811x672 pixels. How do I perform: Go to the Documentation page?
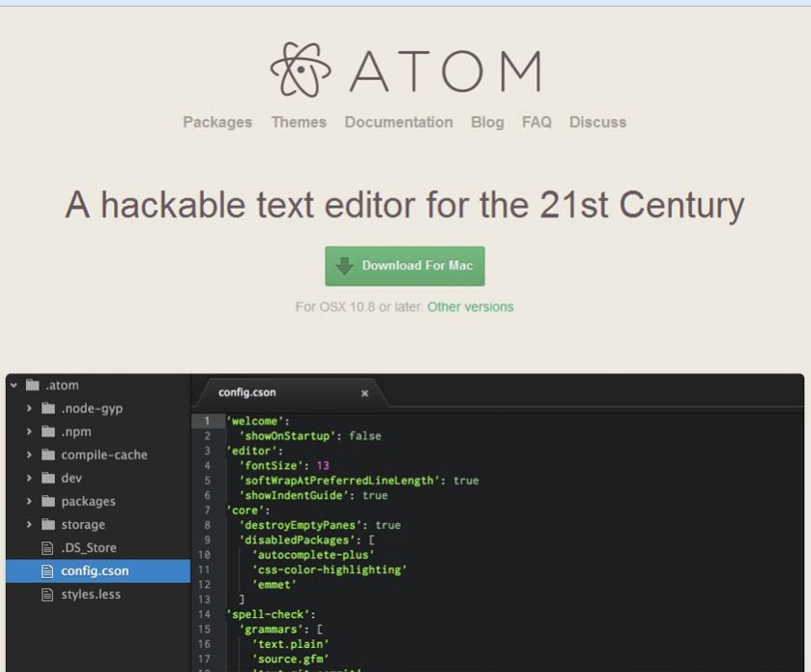tap(399, 122)
